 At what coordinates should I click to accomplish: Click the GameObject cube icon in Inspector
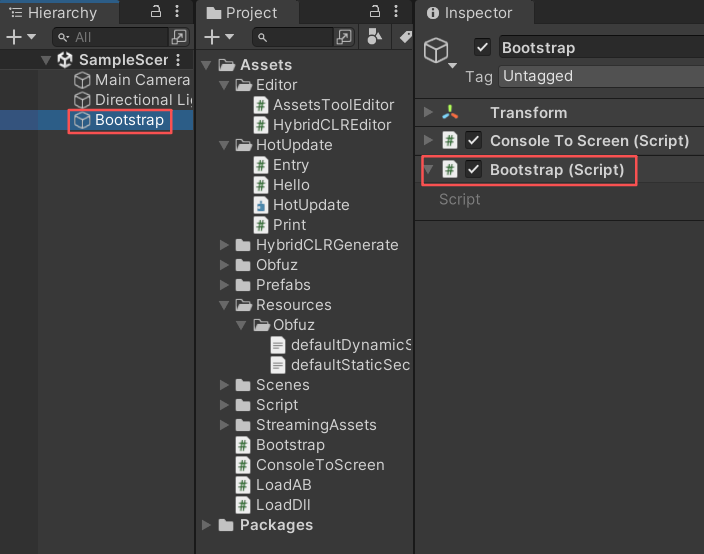[x=435, y=51]
